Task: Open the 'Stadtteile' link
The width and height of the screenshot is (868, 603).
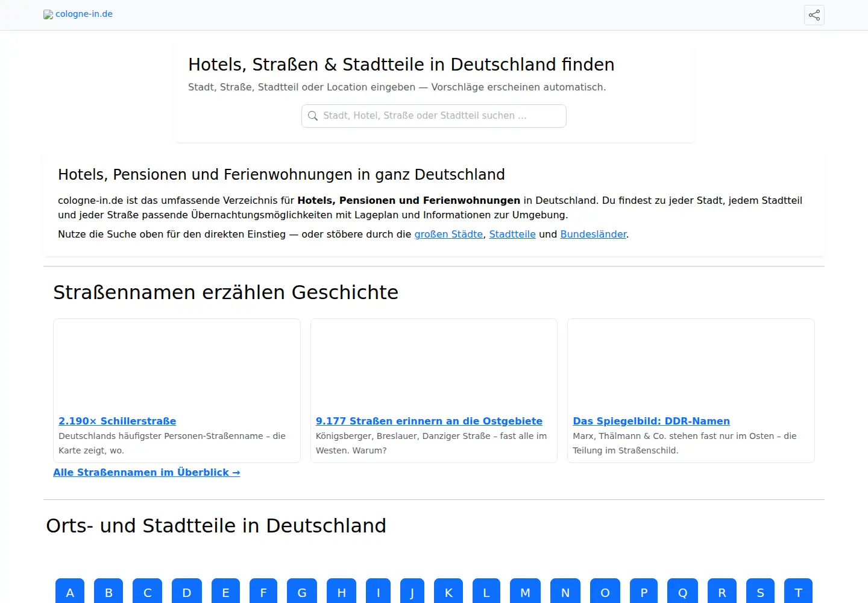Action: pyautogui.click(x=512, y=234)
